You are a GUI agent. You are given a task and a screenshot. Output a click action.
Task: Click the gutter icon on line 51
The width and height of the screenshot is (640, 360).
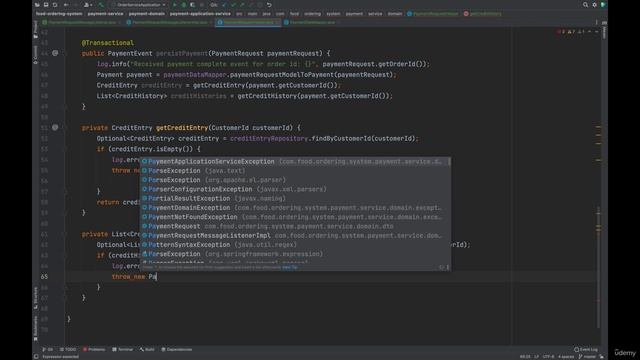55,127
